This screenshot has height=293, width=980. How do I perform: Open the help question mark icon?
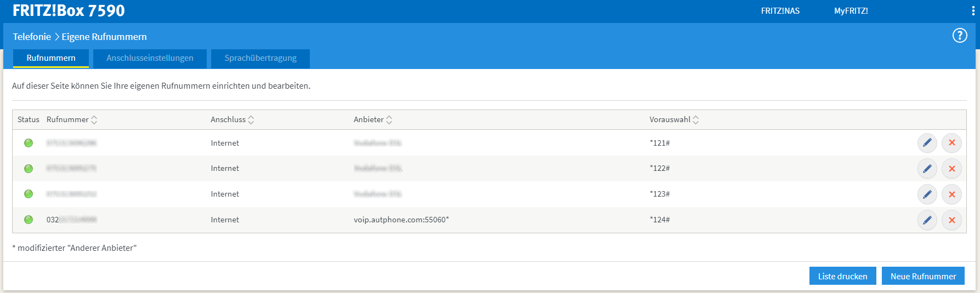click(x=959, y=36)
